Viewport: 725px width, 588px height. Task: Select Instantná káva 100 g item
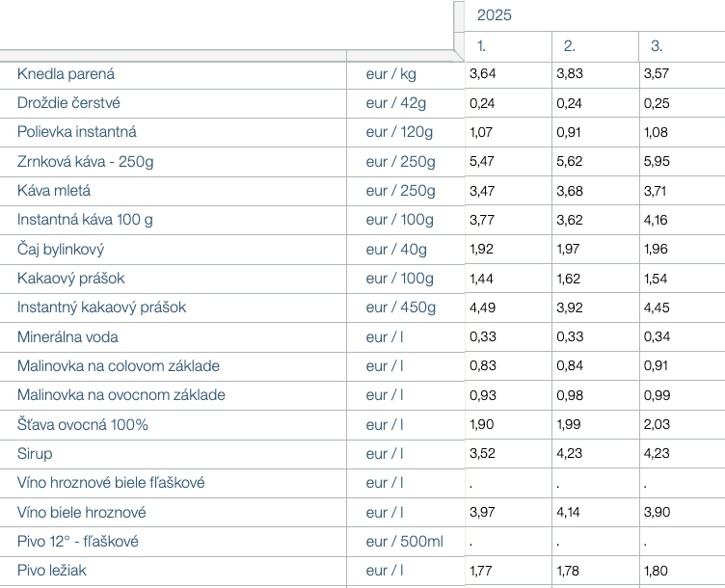tap(85, 220)
